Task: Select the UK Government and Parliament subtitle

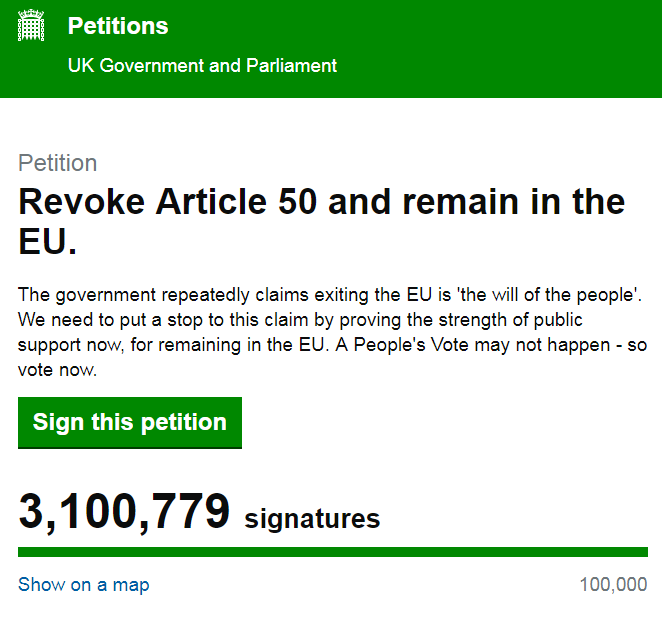Action: 202,65
